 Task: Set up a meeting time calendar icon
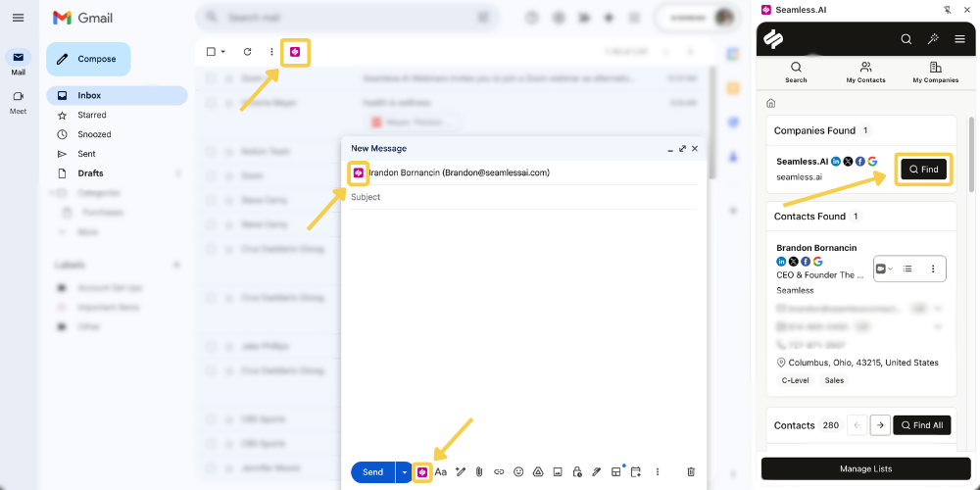tap(636, 472)
